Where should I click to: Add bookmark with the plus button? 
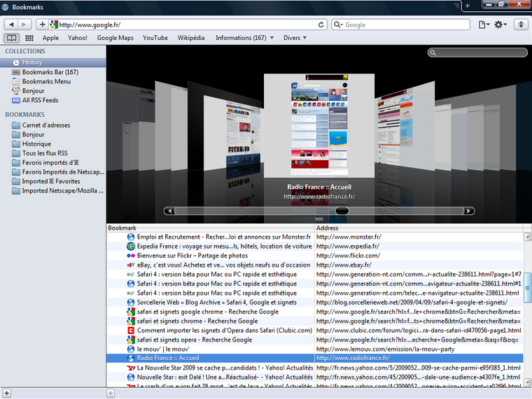click(x=42, y=24)
